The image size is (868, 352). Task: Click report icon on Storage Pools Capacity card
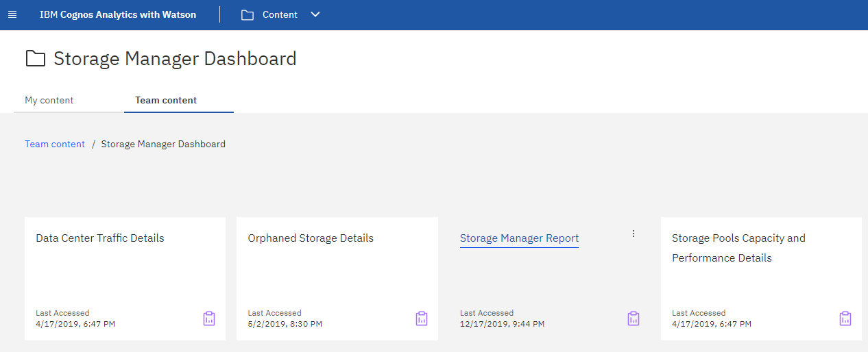click(x=845, y=318)
